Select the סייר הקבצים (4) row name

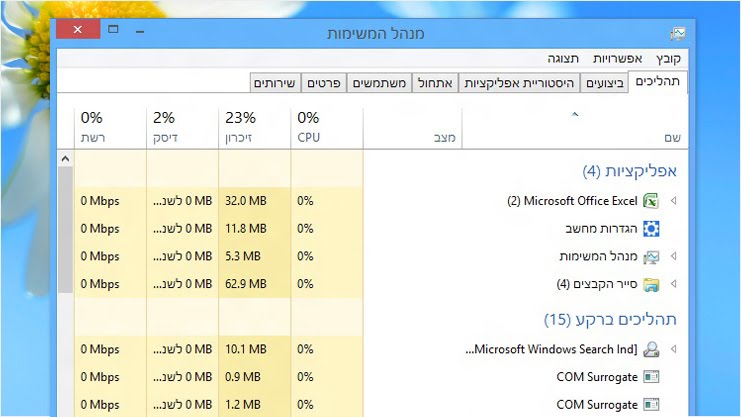(x=597, y=284)
